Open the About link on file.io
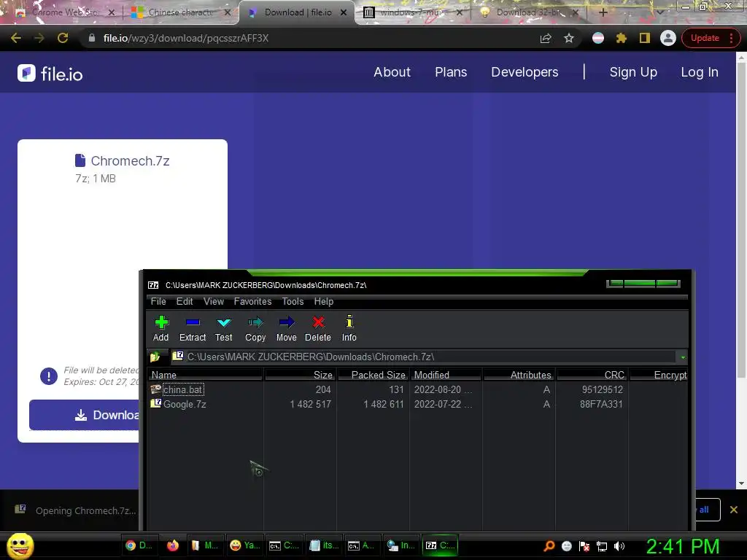The image size is (747, 560). pyautogui.click(x=392, y=72)
